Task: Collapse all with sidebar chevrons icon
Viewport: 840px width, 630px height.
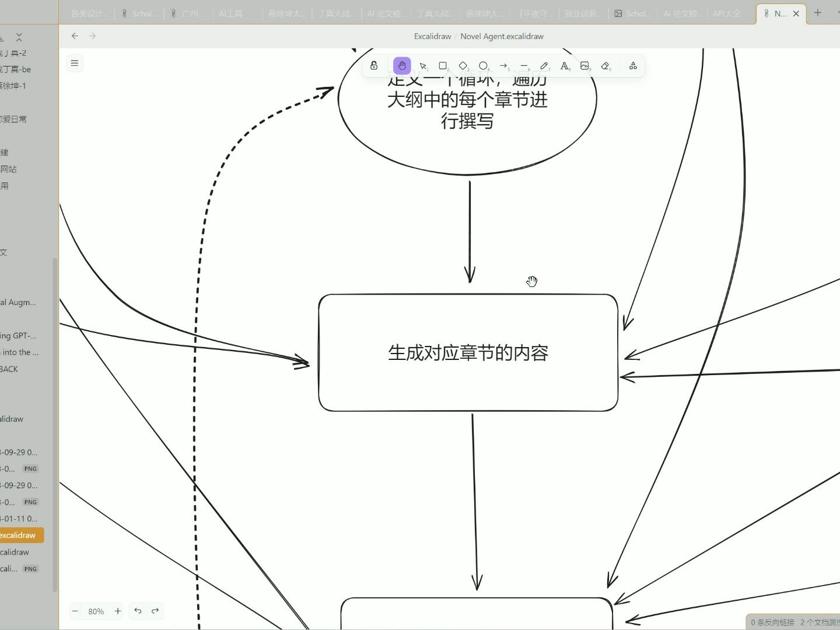Action: tap(19, 37)
